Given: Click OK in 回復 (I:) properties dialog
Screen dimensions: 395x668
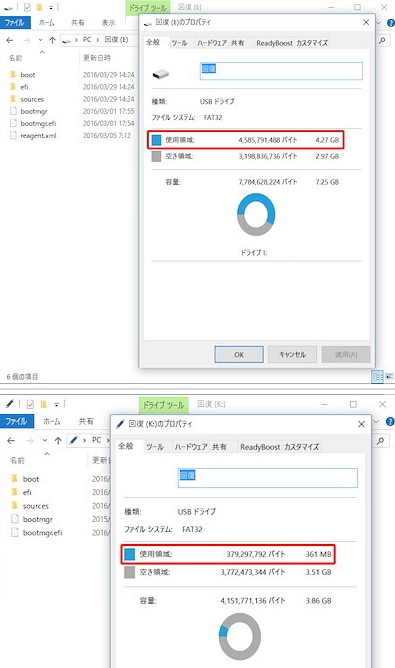Looking at the screenshot, I should (239, 354).
